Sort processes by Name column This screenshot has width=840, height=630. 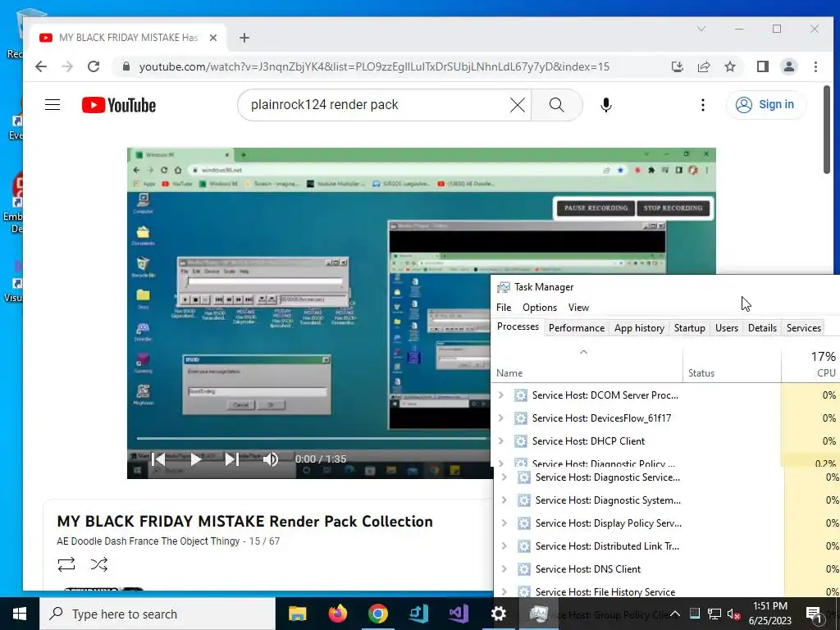click(x=587, y=365)
